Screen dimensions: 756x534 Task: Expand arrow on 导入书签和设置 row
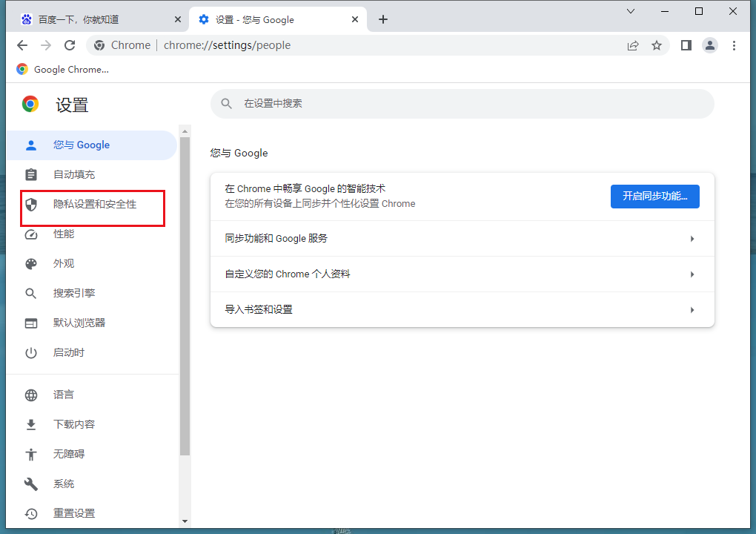[x=692, y=310]
